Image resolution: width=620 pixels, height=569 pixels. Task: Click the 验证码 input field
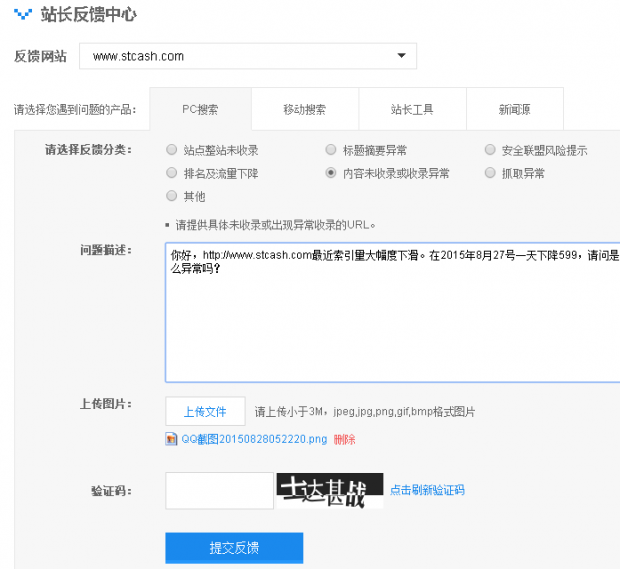(219, 490)
